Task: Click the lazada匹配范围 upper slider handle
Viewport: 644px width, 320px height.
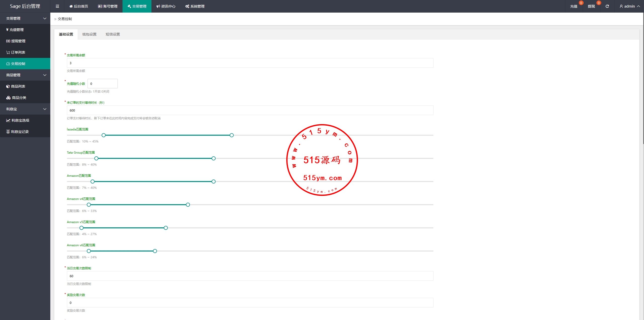Action: click(232, 135)
